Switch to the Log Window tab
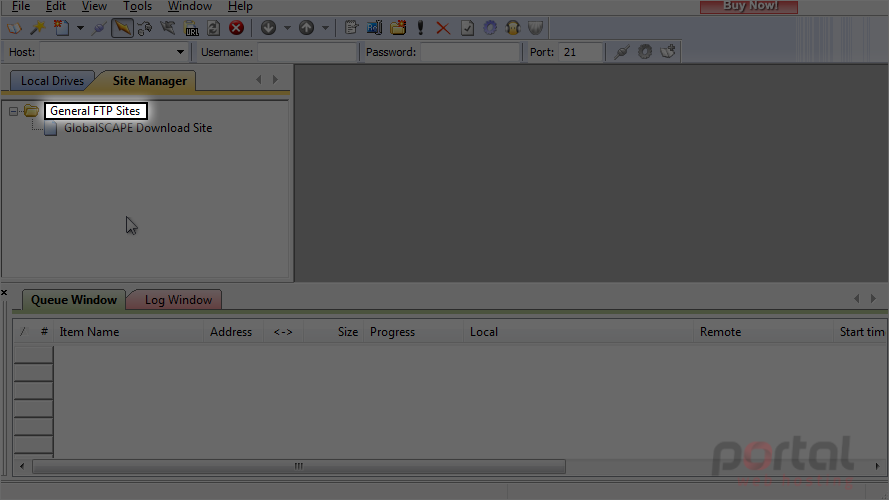This screenshot has height=500, width=889. [178, 300]
